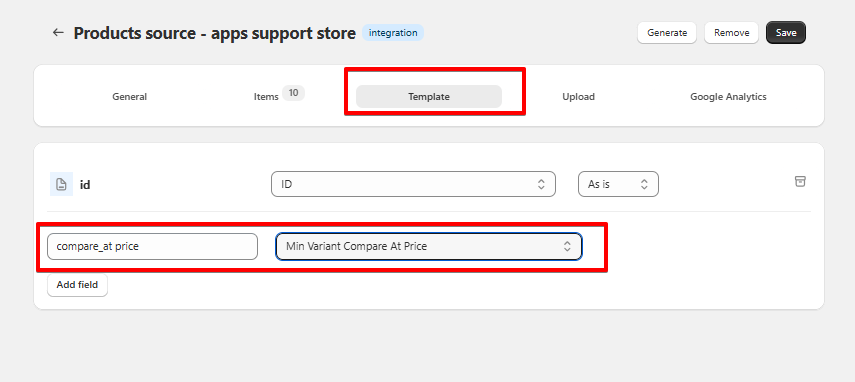Click the Products source page title
This screenshot has height=382, width=855.
click(215, 33)
